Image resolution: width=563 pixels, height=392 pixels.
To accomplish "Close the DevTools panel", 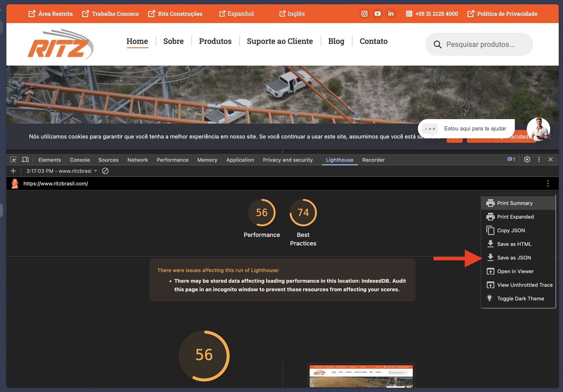I will click(550, 159).
